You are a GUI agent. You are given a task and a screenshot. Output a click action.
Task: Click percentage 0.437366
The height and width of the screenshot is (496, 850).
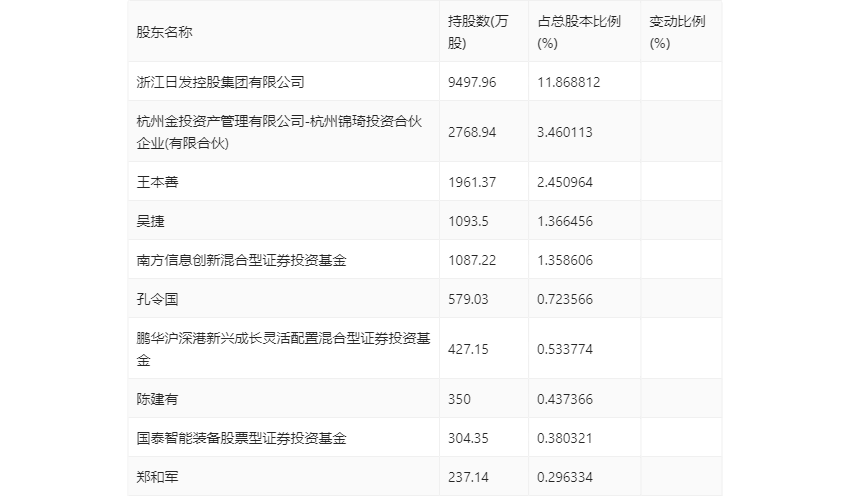(x=564, y=399)
